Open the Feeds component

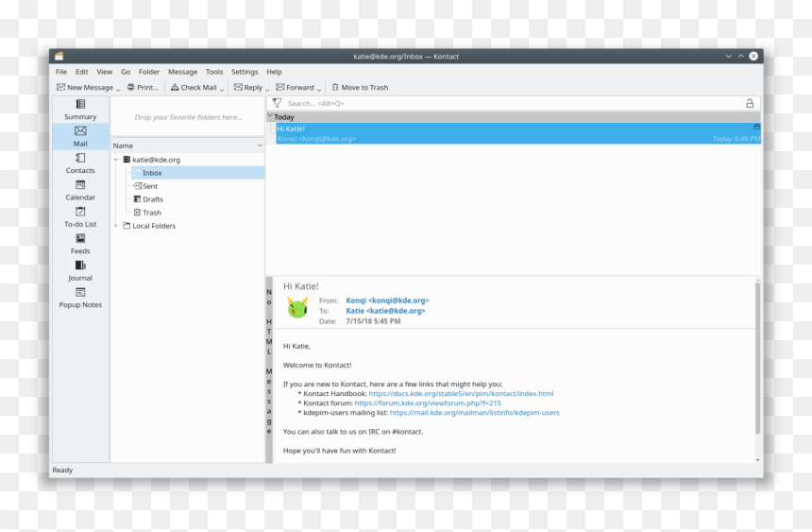(x=80, y=244)
